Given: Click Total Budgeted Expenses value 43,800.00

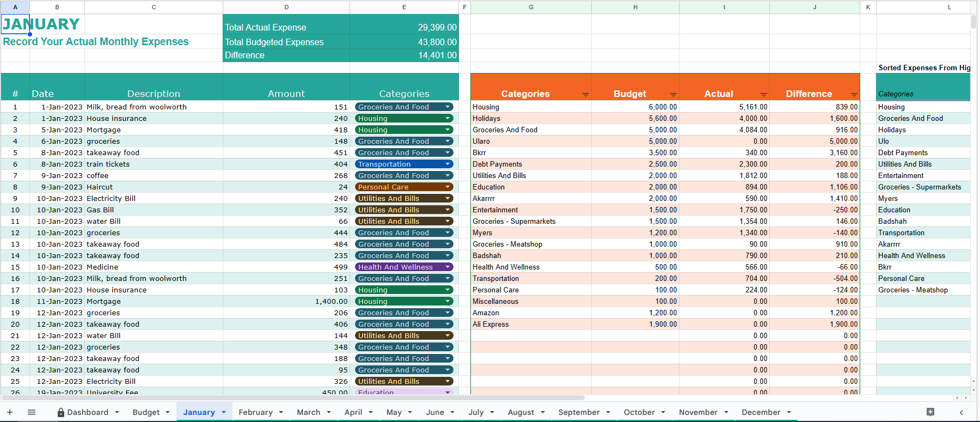Looking at the screenshot, I should [x=437, y=42].
